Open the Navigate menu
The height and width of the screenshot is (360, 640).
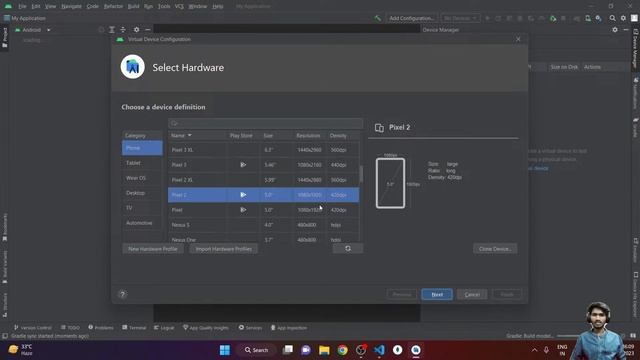[71, 6]
